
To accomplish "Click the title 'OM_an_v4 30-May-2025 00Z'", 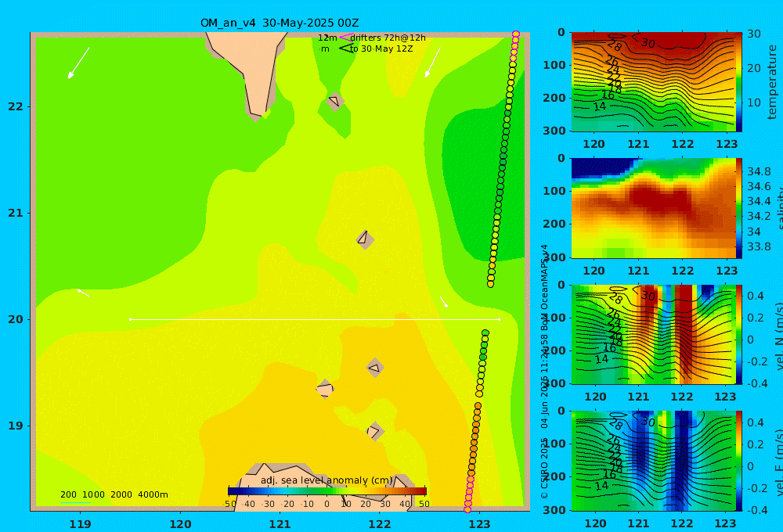I will pos(280,23).
